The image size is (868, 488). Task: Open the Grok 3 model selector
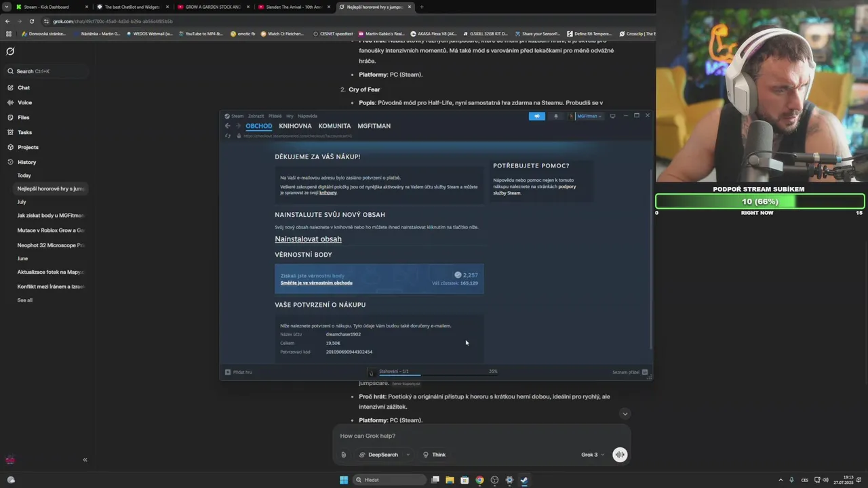(591, 455)
